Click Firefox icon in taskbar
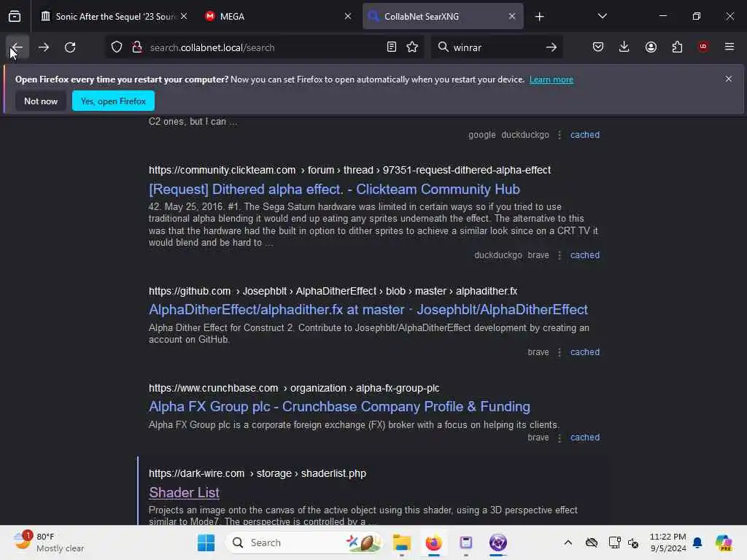Viewport: 747px width, 560px height. [x=433, y=542]
